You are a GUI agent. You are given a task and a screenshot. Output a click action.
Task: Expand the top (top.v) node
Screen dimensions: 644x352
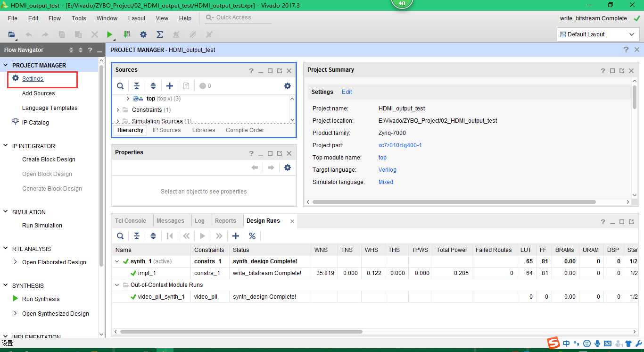pos(128,99)
